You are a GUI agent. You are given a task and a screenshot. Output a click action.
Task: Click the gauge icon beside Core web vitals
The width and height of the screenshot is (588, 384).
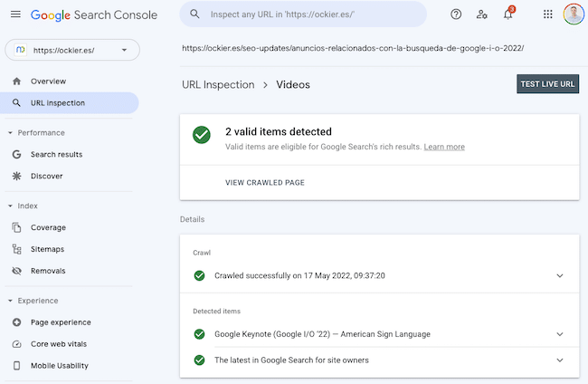16,344
